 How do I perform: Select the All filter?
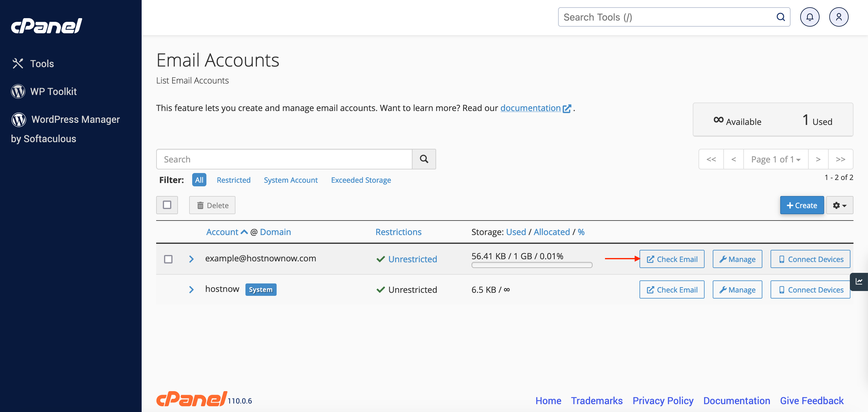[199, 180]
